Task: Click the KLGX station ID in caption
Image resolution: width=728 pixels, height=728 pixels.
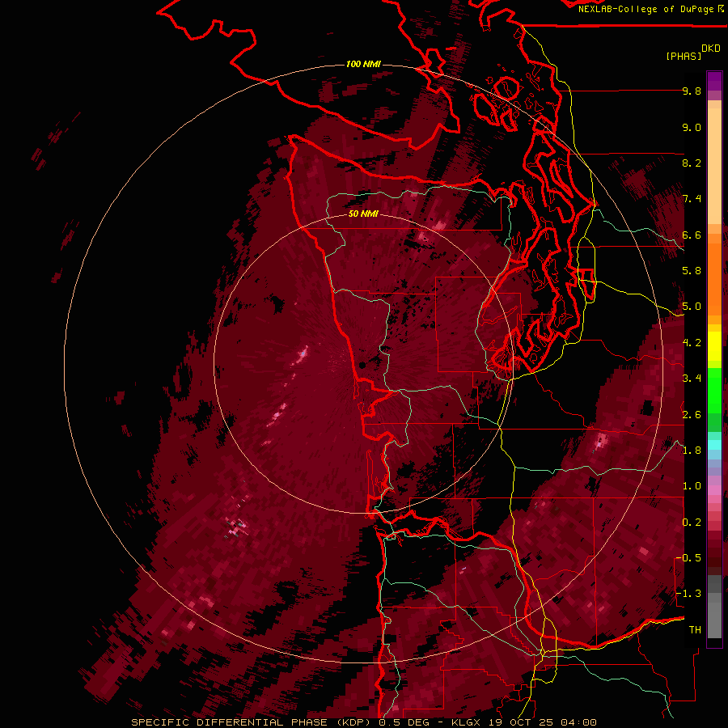Action: coord(467,722)
